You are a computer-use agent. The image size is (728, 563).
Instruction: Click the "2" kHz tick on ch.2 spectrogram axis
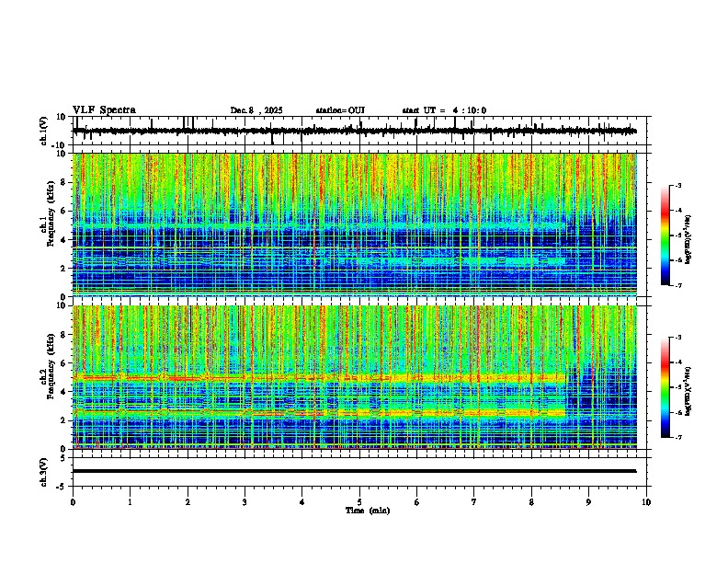pyautogui.click(x=64, y=420)
